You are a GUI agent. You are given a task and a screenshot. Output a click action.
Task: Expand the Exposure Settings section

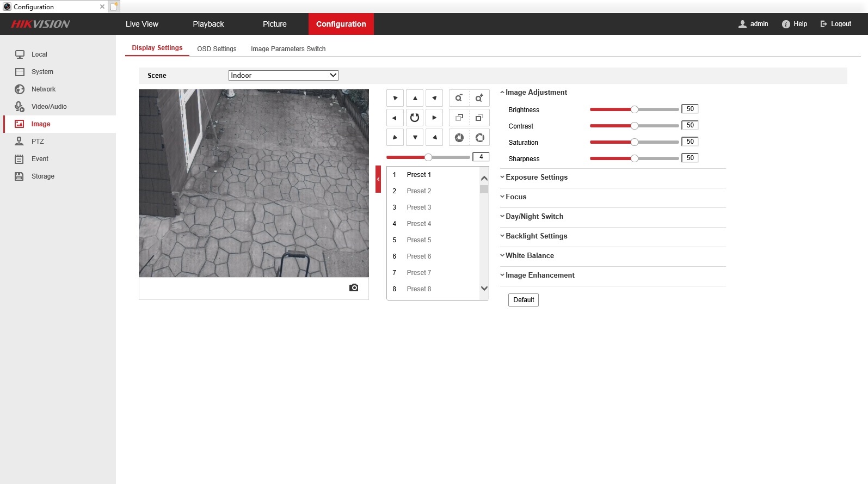[536, 177]
